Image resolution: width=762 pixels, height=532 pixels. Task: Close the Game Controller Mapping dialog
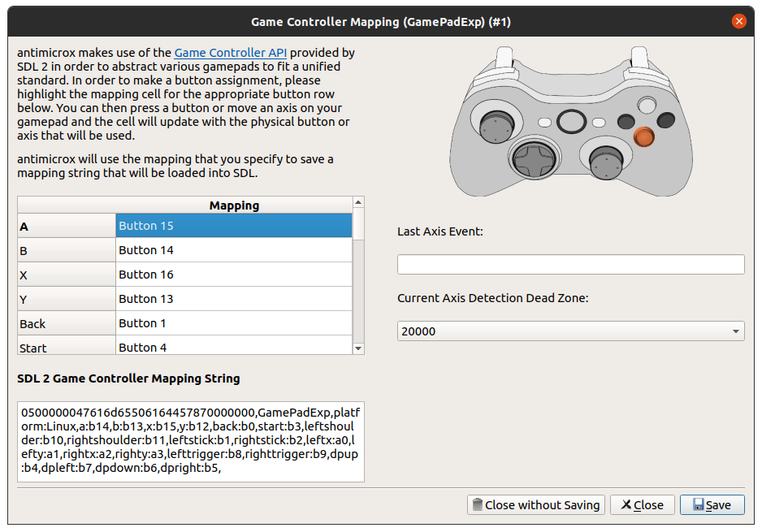(738, 21)
